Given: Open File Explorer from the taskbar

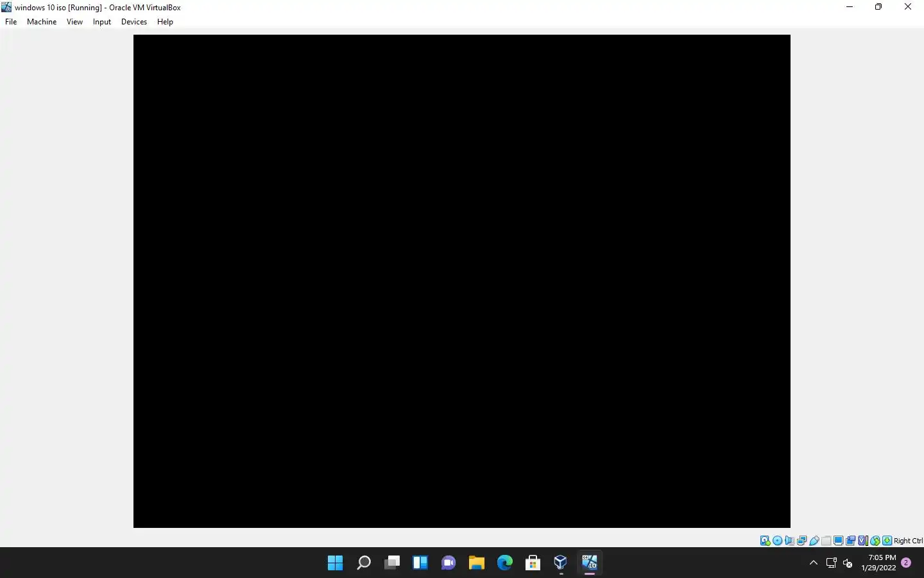Looking at the screenshot, I should (x=476, y=563).
